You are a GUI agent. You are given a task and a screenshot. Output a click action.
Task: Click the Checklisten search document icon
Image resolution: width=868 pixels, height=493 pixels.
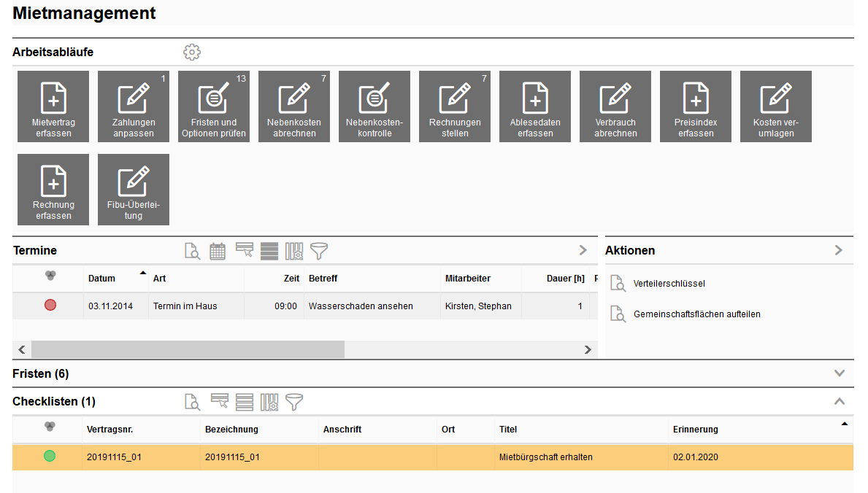(x=192, y=403)
